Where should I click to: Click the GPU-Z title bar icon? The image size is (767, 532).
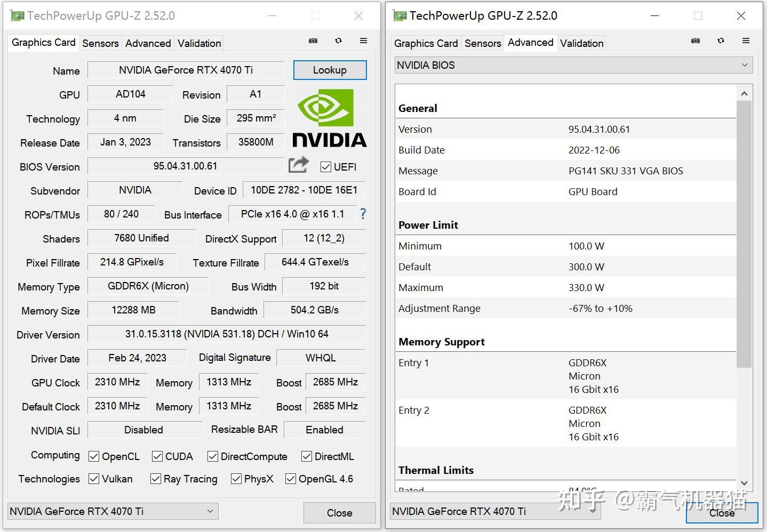[x=15, y=15]
